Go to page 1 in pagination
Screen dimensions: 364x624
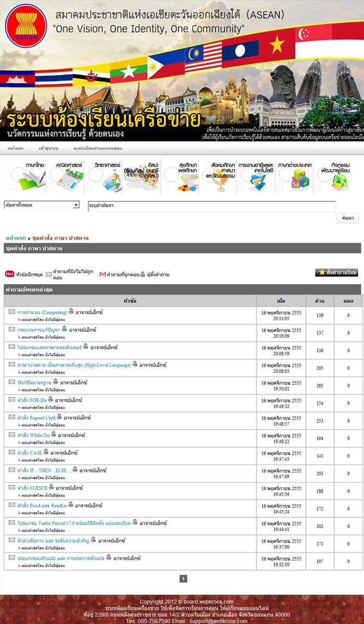[x=183, y=578]
